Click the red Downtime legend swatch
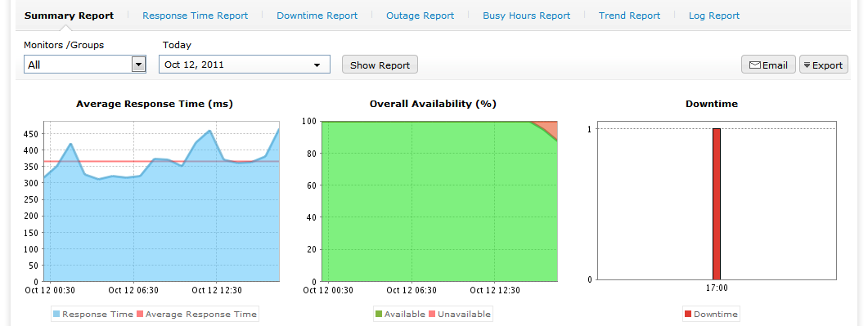 [x=687, y=314]
